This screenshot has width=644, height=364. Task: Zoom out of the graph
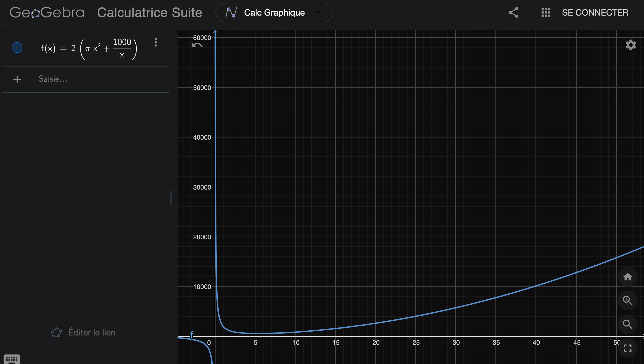coord(627,324)
